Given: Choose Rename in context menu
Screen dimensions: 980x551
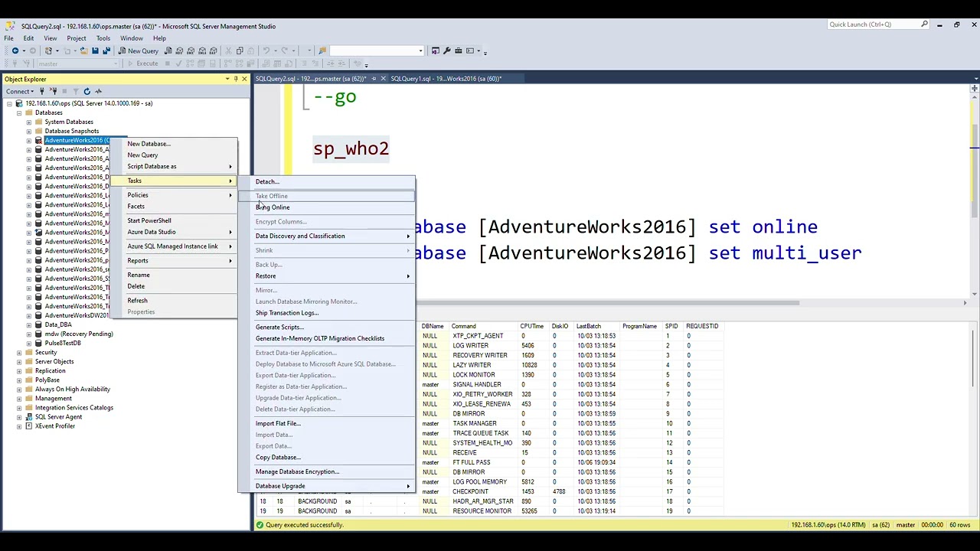Looking at the screenshot, I should click(175, 275).
